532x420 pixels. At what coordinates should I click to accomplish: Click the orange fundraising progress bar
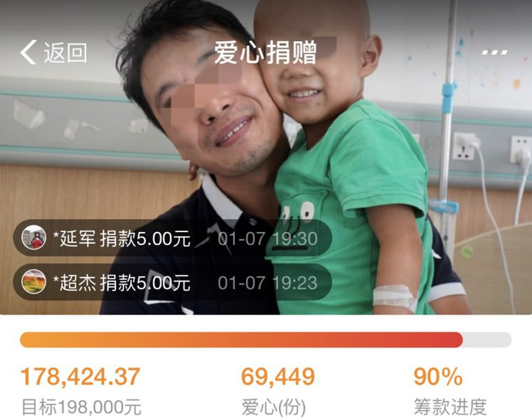tap(241, 340)
